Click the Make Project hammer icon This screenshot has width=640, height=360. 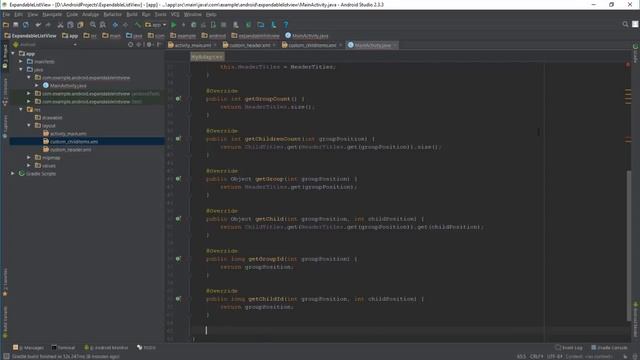138,25
